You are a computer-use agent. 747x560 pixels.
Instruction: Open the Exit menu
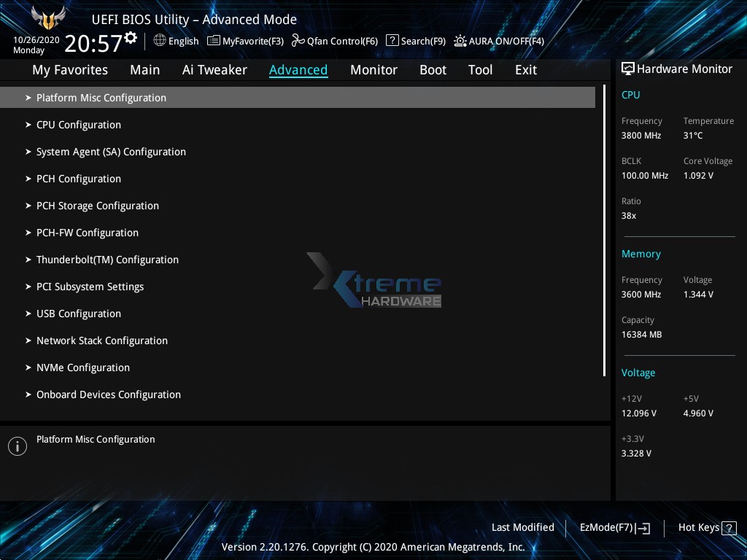click(x=525, y=69)
